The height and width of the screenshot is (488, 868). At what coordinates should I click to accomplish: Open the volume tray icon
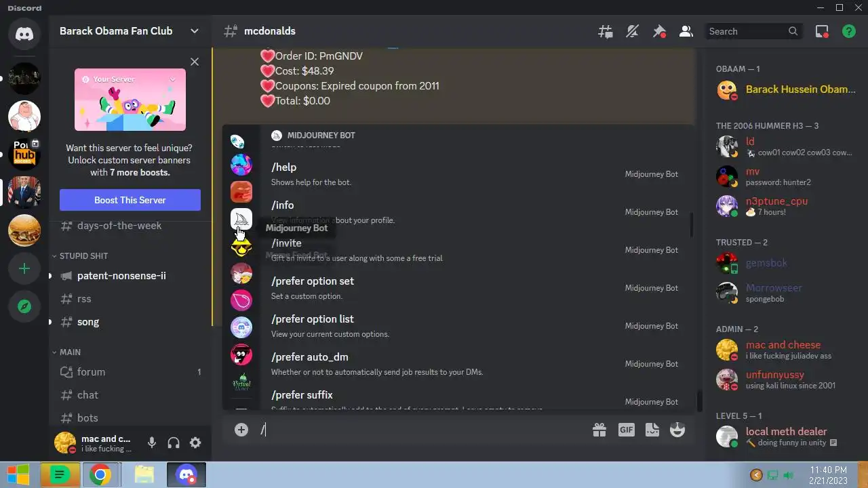[789, 475]
